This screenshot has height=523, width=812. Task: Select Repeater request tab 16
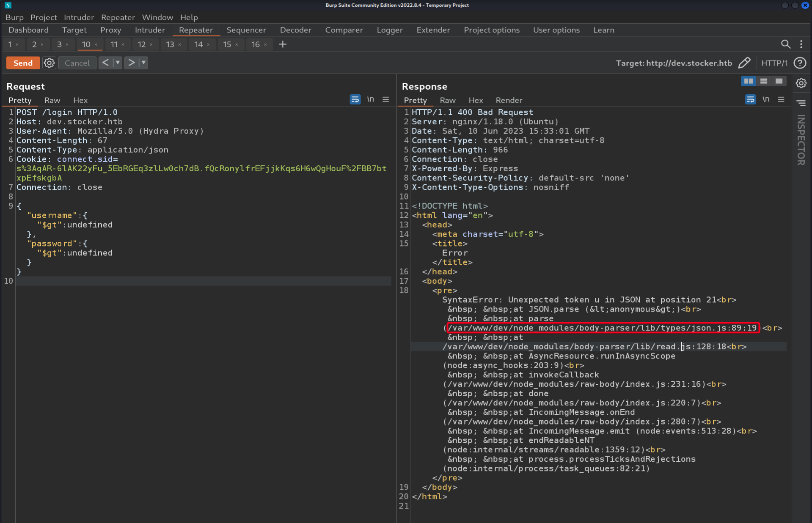[x=255, y=44]
